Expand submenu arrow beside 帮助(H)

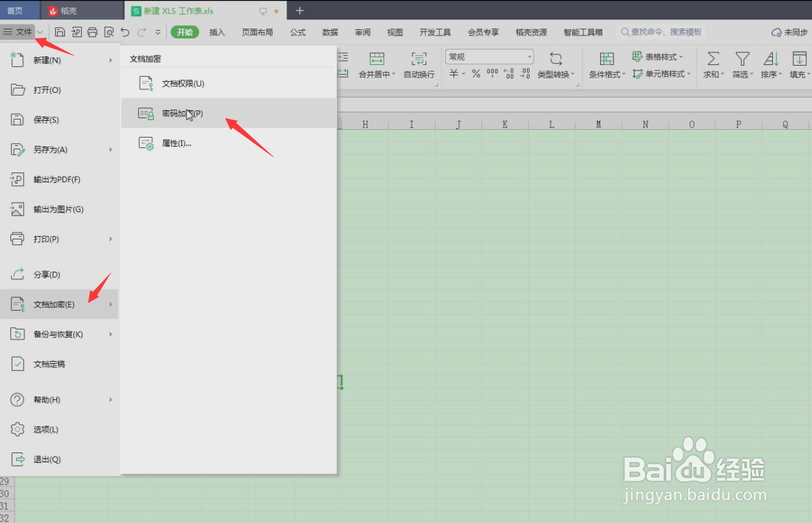(x=111, y=400)
